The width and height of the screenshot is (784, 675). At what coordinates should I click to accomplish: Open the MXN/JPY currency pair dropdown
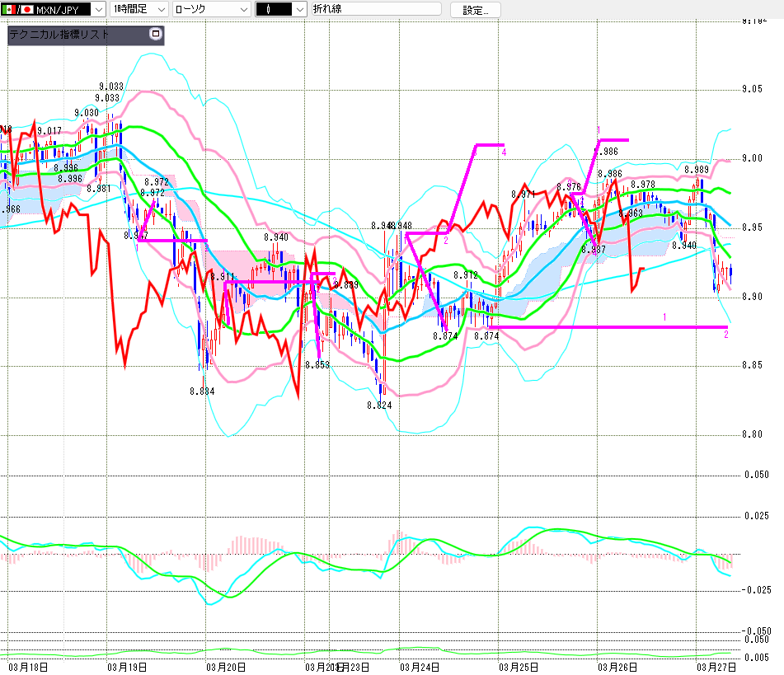(x=98, y=10)
